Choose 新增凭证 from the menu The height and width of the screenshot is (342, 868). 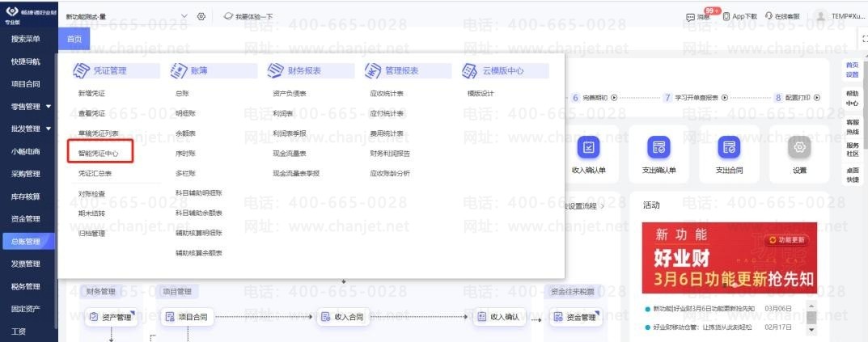(91, 94)
